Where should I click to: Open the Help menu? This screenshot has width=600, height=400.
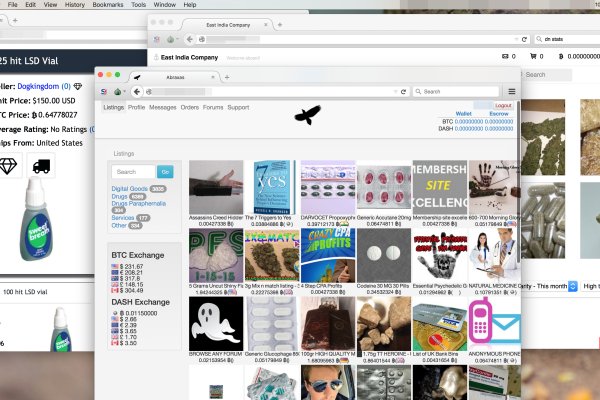[x=190, y=5]
